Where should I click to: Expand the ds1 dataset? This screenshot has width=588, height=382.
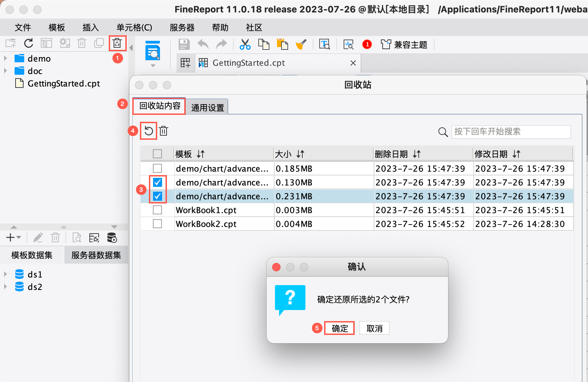point(5,274)
